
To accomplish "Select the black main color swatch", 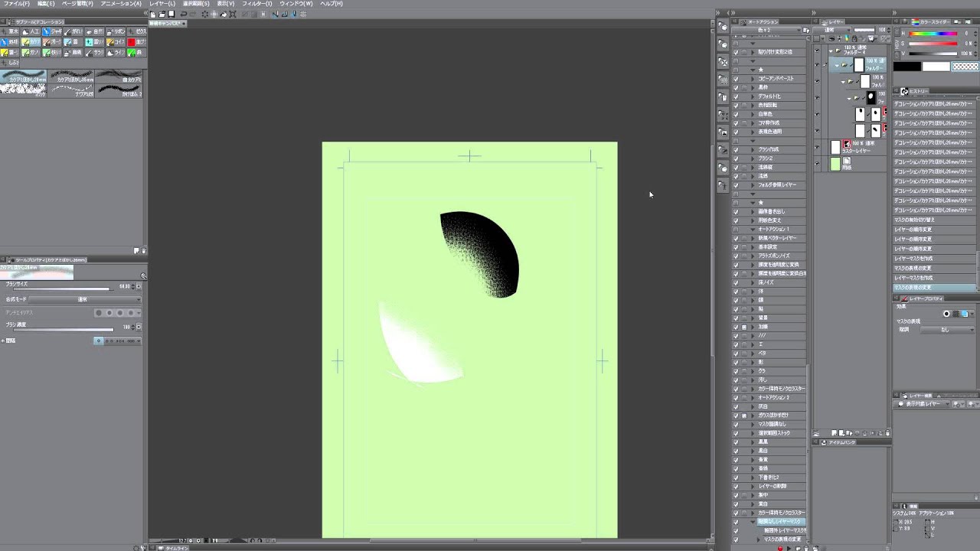I will pyautogui.click(x=907, y=67).
